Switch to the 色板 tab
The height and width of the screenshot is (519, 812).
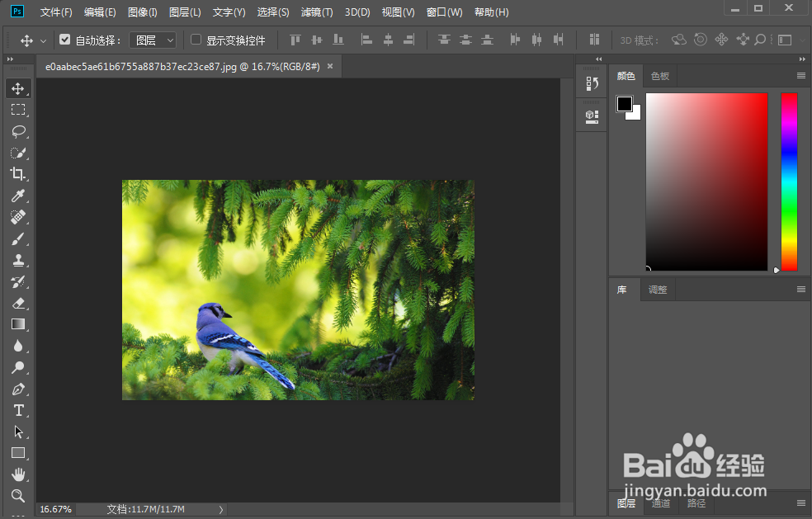pyautogui.click(x=660, y=76)
